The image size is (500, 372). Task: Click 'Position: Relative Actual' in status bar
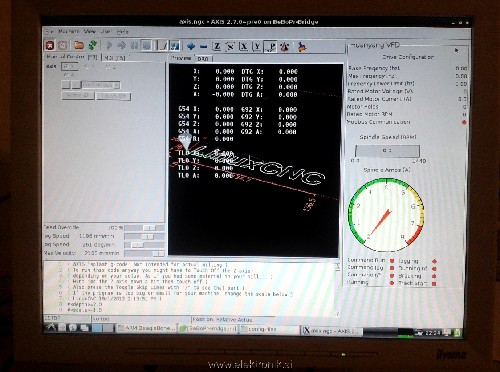tap(222, 319)
